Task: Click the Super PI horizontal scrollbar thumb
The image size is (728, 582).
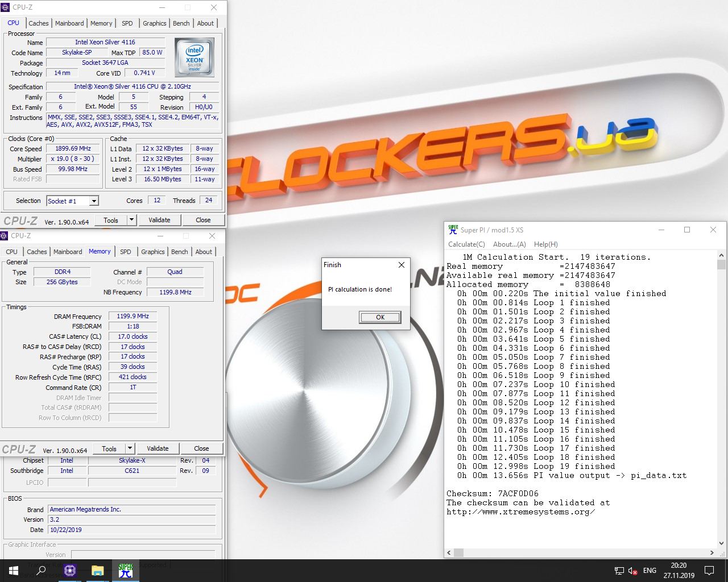Action: (x=458, y=552)
